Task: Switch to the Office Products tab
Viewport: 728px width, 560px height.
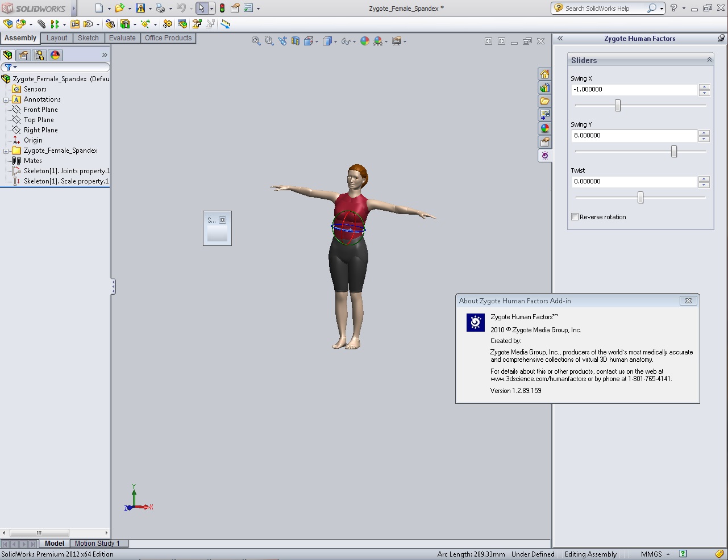Action: 168,38
